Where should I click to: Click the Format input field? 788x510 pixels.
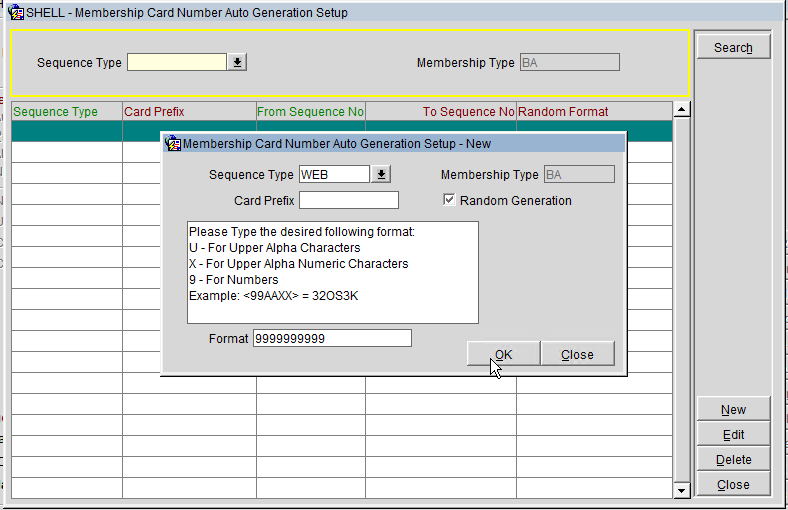click(332, 338)
